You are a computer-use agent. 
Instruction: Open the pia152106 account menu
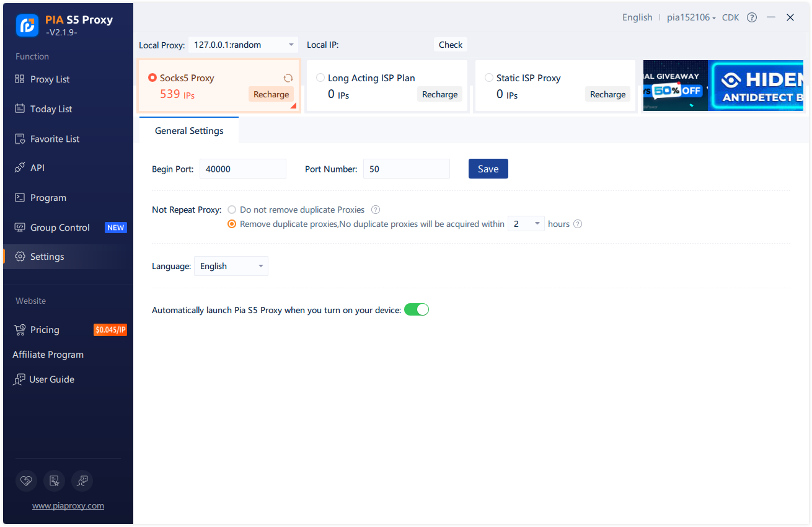[691, 17]
